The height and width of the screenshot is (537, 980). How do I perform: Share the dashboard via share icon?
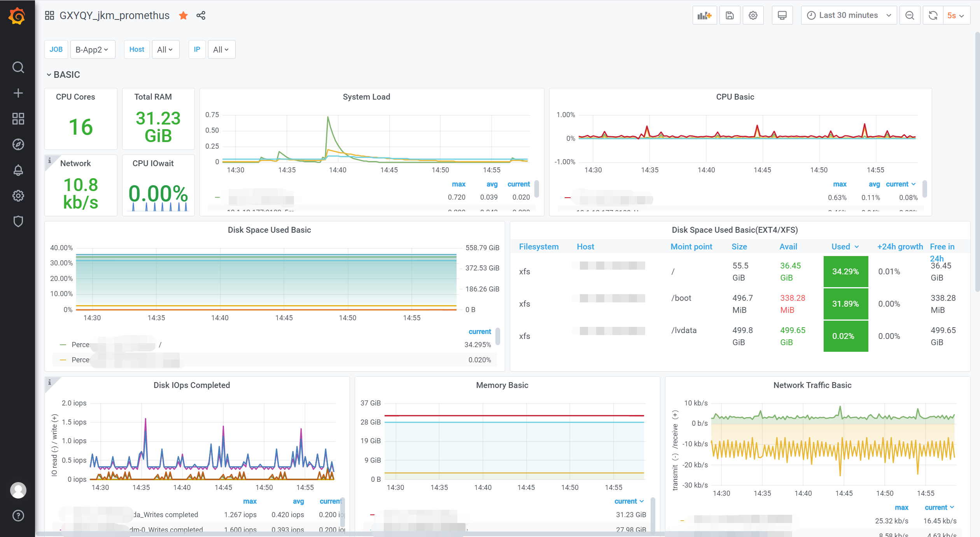(x=201, y=16)
